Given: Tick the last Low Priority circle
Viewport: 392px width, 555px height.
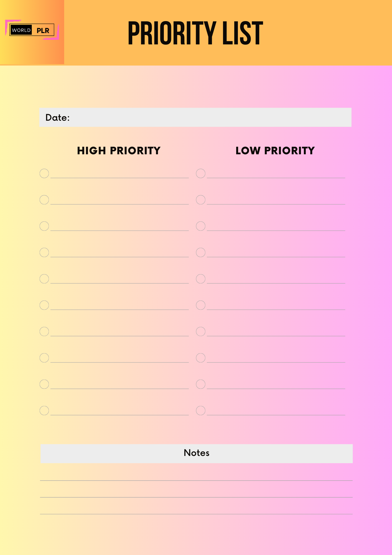Looking at the screenshot, I should [x=201, y=410].
